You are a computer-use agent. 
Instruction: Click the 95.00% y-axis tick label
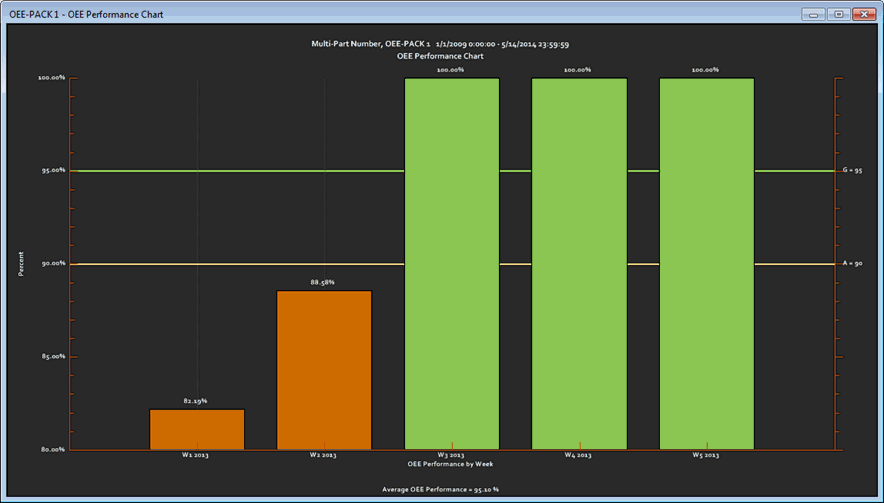point(52,171)
